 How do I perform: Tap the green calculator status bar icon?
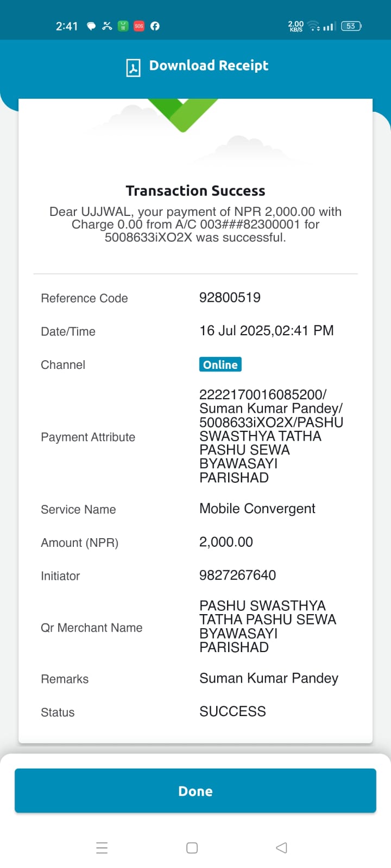pyautogui.click(x=123, y=26)
